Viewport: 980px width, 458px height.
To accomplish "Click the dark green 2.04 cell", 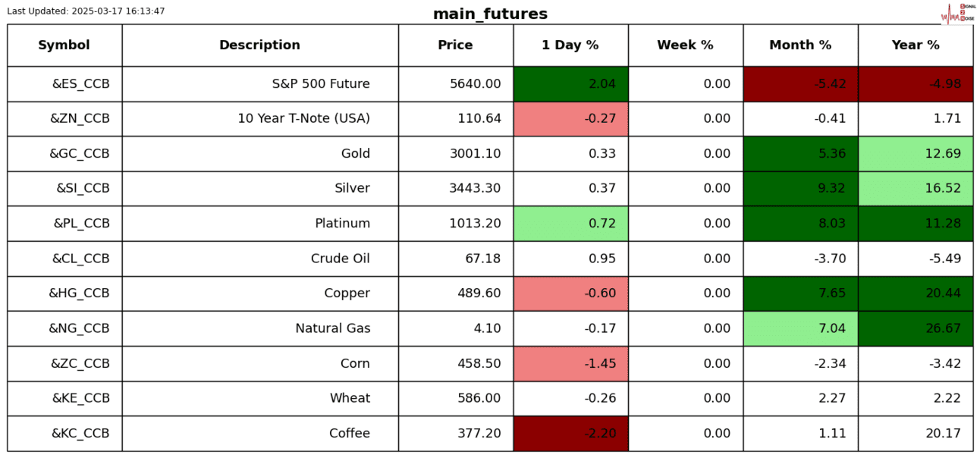I will point(570,84).
